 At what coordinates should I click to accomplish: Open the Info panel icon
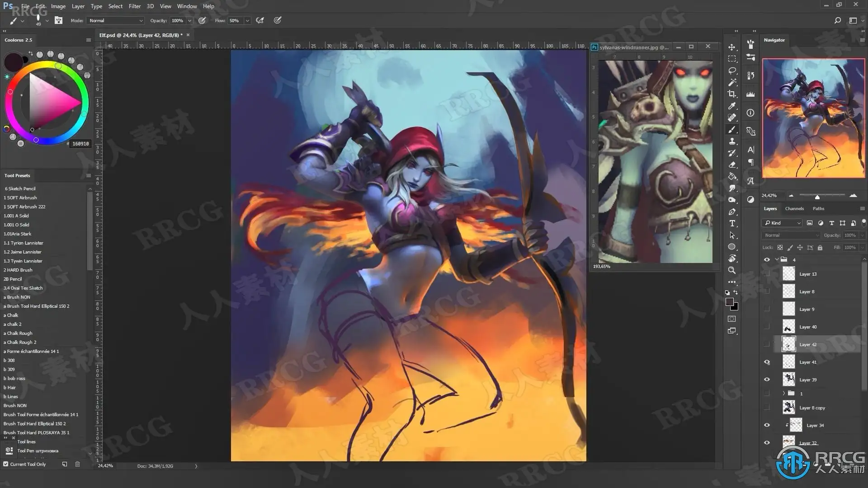click(x=750, y=113)
